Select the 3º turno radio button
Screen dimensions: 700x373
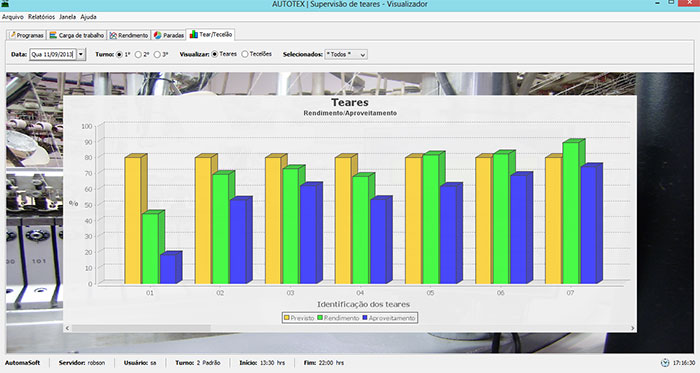157,54
